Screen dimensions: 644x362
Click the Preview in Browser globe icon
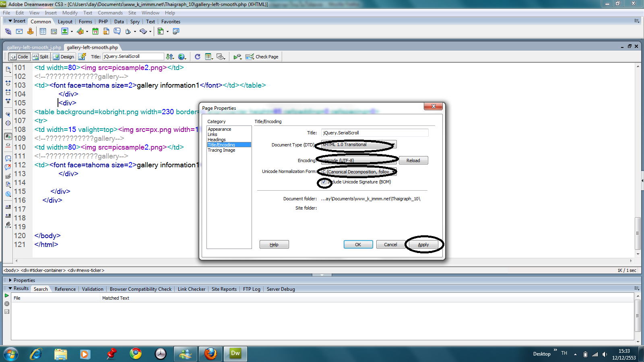coord(182,57)
